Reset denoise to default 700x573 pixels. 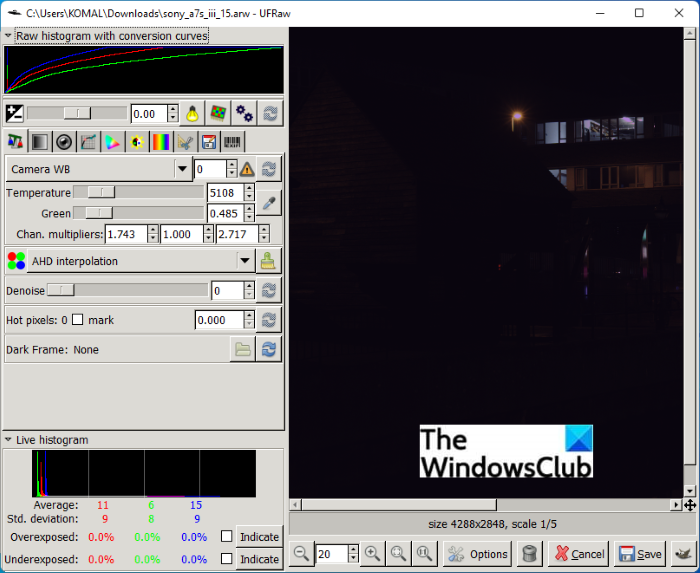pyautogui.click(x=269, y=291)
